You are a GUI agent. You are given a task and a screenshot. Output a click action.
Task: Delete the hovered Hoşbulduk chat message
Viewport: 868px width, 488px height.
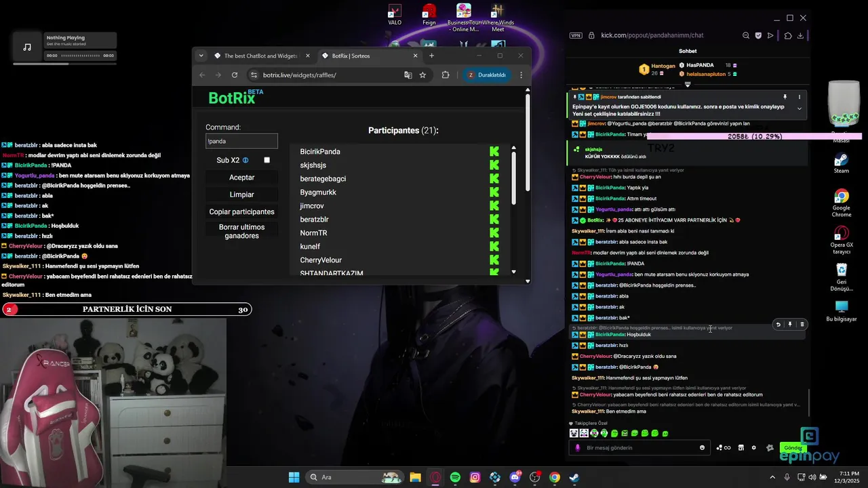[802, 325]
